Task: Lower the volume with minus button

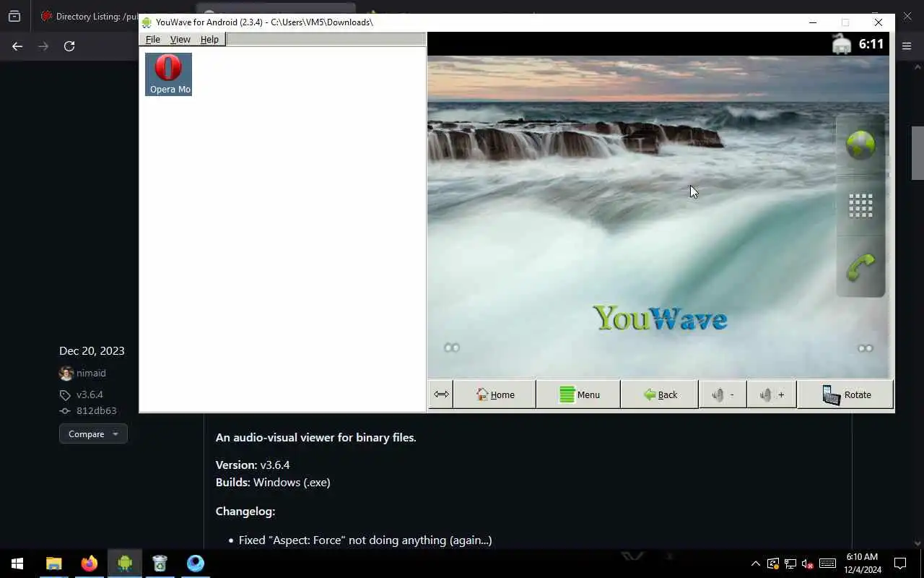Action: click(x=723, y=394)
